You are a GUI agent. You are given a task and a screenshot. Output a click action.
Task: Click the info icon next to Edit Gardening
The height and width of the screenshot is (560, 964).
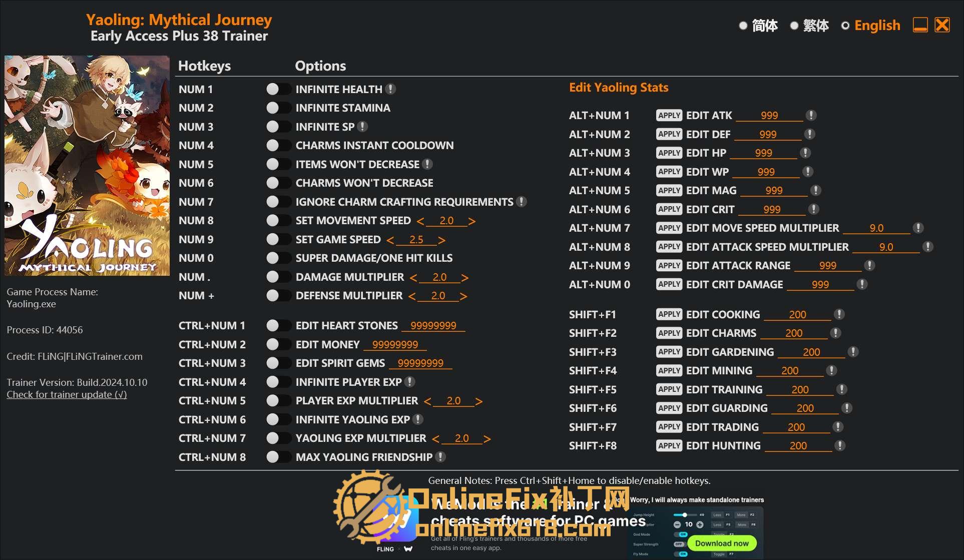(853, 352)
